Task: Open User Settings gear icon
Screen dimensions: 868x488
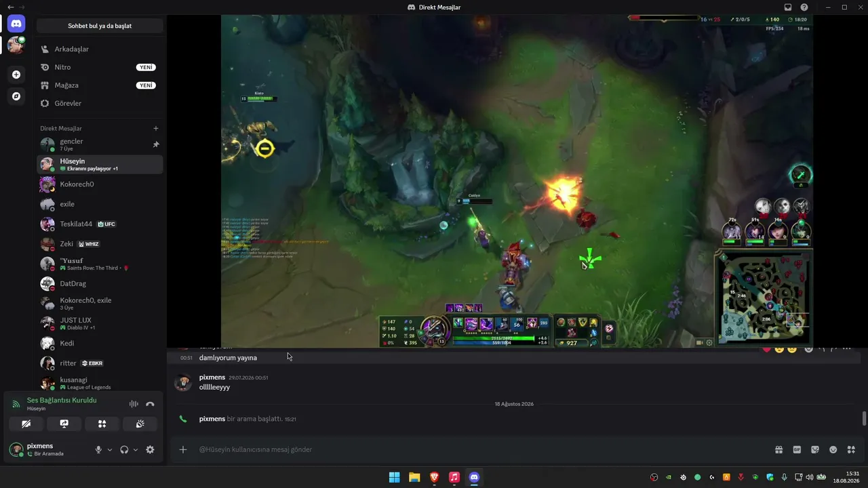Action: pyautogui.click(x=151, y=449)
